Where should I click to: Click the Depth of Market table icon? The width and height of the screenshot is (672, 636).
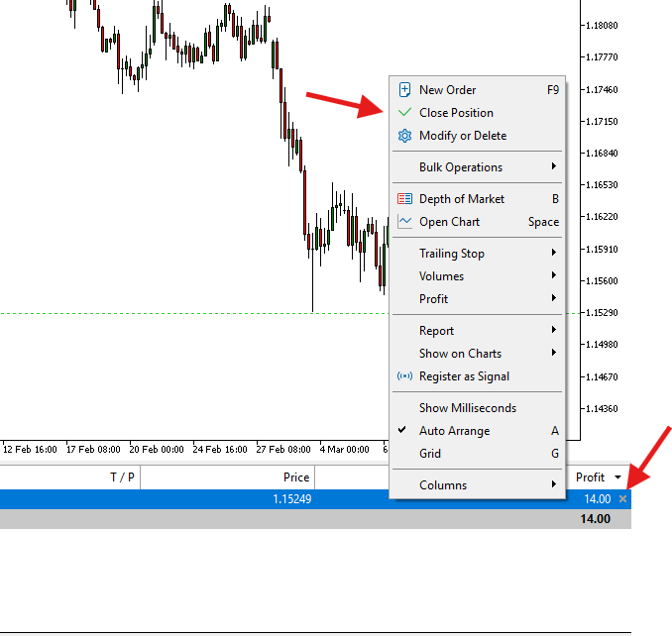[404, 199]
